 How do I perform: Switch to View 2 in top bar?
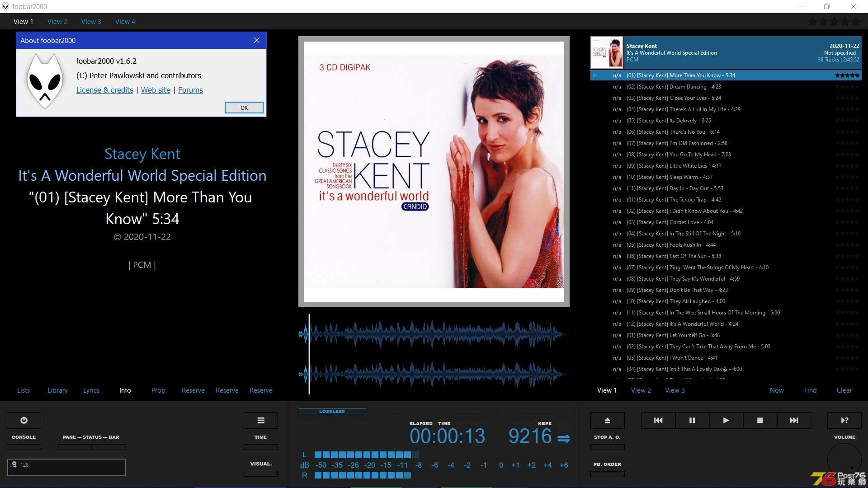pos(57,21)
